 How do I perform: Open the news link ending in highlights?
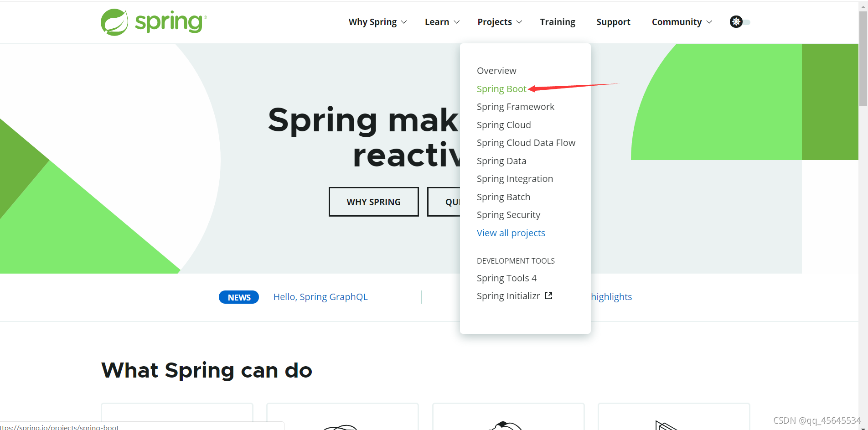[611, 297]
